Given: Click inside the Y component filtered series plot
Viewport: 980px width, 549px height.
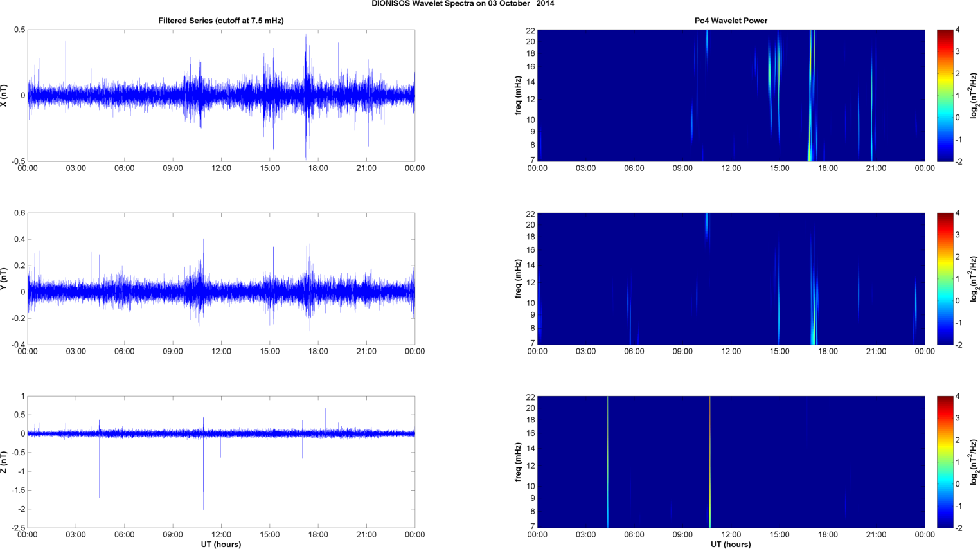Looking at the screenshot, I should (x=221, y=279).
